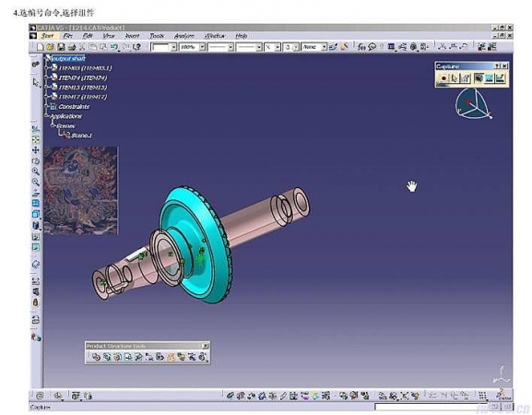
Task: Select the output shaft root node
Action: (68, 58)
